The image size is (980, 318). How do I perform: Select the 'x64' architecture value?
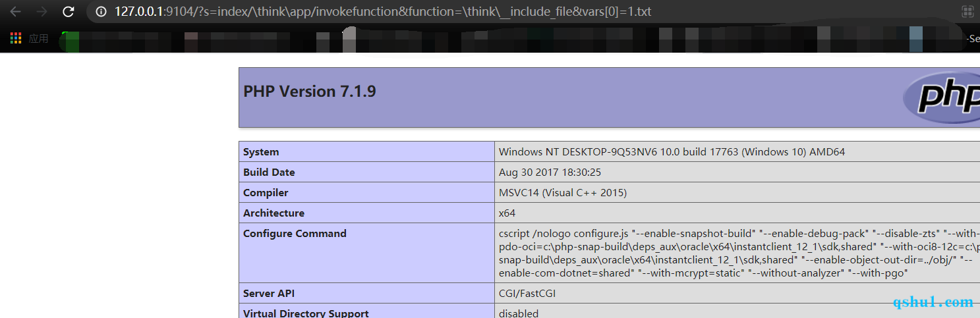click(x=507, y=213)
